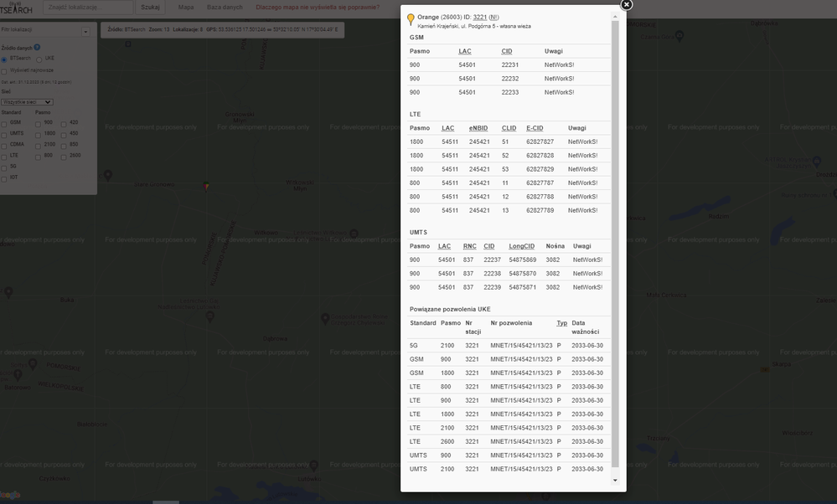Click the colored station marker near Stare Gronowo
Image resolution: width=837 pixels, height=504 pixels.
[207, 185]
